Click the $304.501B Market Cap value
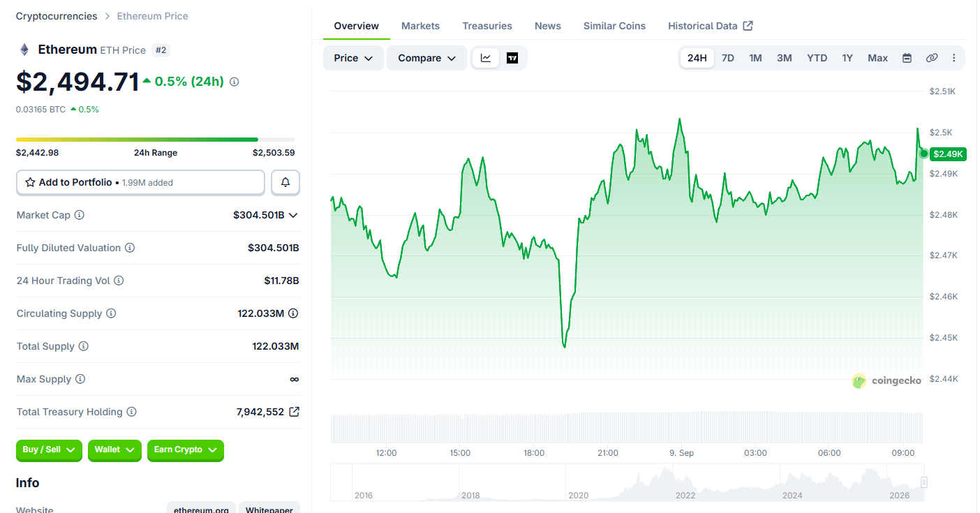980x513 pixels. point(259,215)
